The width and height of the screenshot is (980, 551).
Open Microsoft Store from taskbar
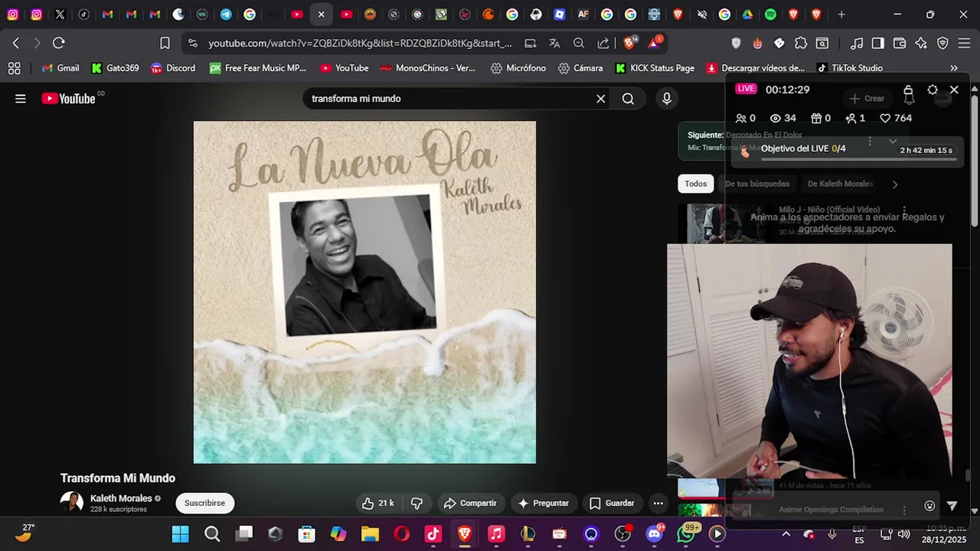pos(306,534)
